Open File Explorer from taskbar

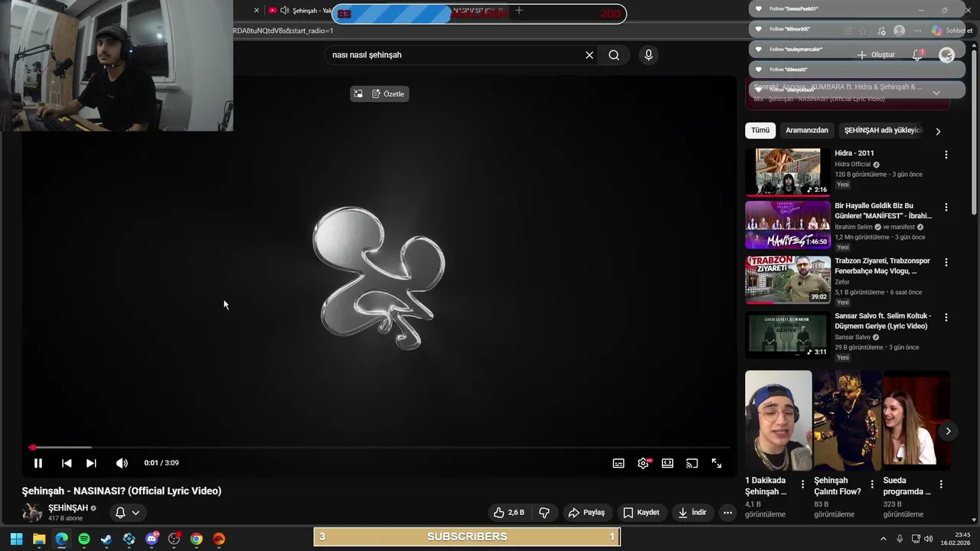39,539
